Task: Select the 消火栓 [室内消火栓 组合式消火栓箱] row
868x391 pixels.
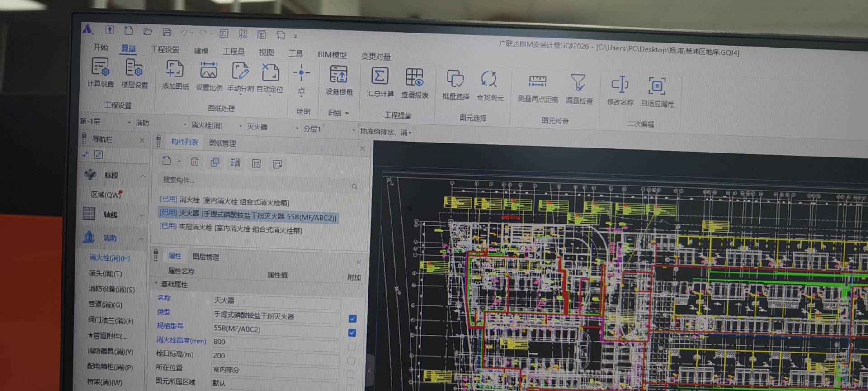Action: [224, 200]
